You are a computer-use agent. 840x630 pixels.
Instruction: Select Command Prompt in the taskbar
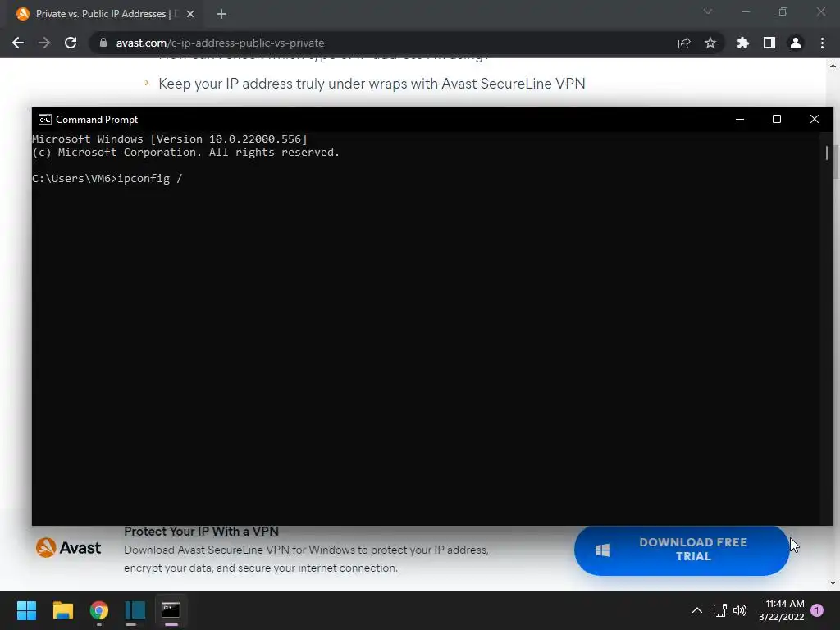[x=171, y=610]
